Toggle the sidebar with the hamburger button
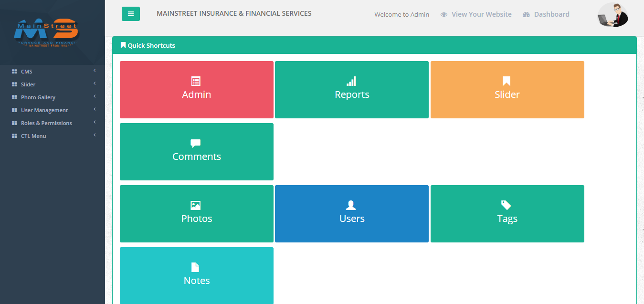Screen dimensions: 644x304 tap(130, 14)
